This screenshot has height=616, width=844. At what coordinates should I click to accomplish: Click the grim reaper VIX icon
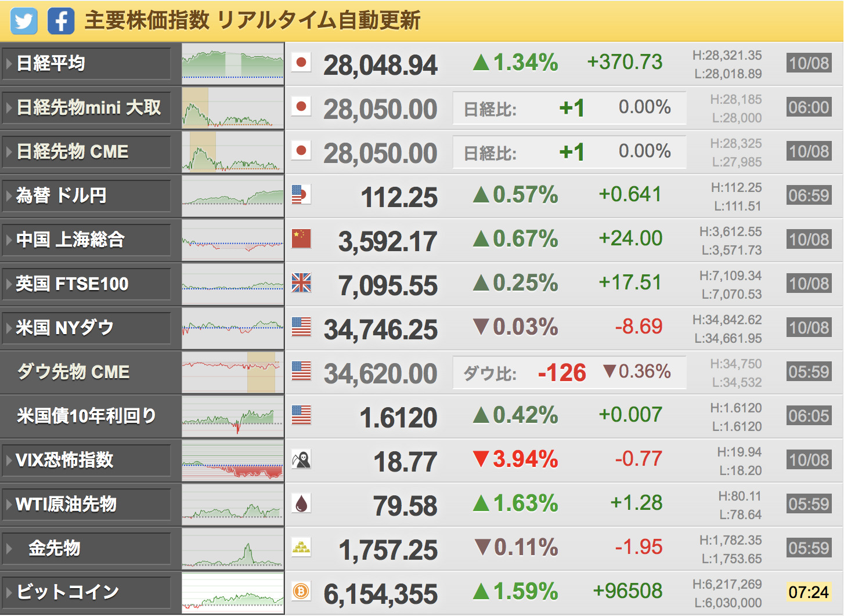point(301,459)
